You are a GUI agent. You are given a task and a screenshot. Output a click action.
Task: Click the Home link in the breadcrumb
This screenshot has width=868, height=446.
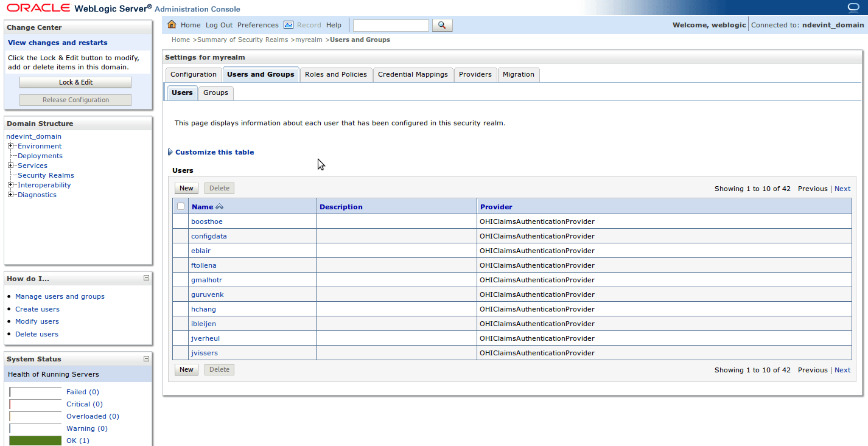tap(181, 40)
